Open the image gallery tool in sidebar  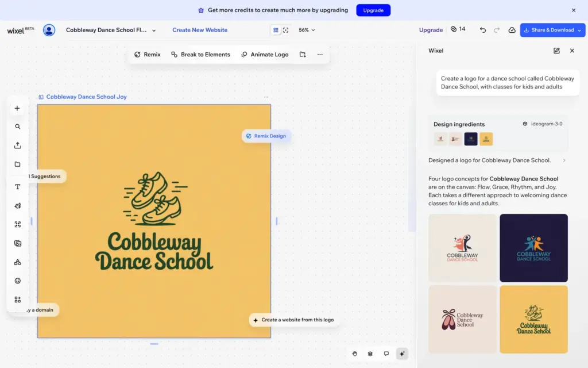point(17,243)
